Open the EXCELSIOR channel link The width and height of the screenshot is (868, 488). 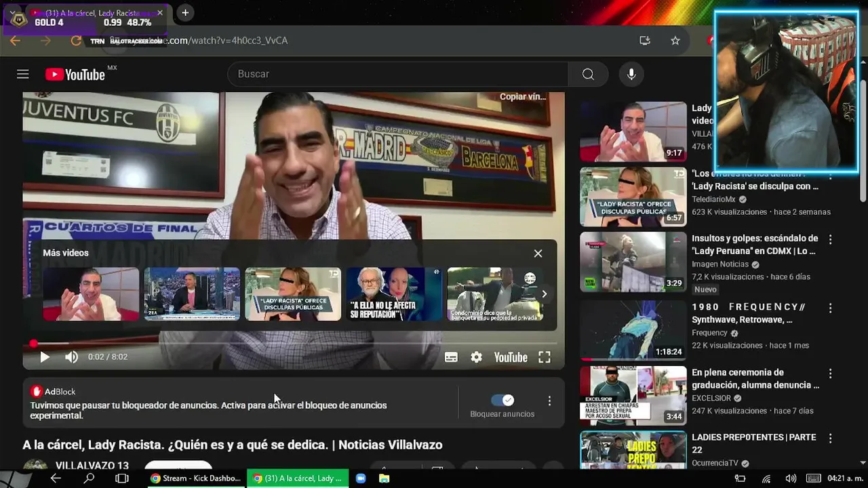[711, 399]
